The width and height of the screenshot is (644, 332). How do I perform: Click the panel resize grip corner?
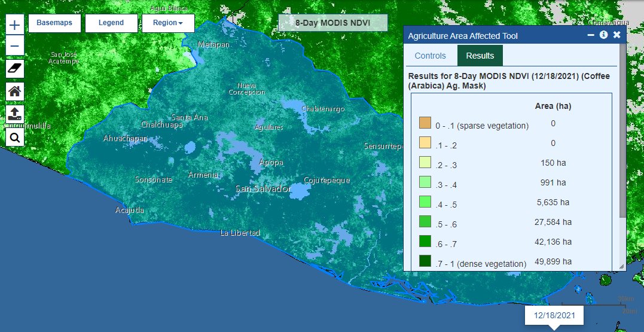tap(621, 267)
